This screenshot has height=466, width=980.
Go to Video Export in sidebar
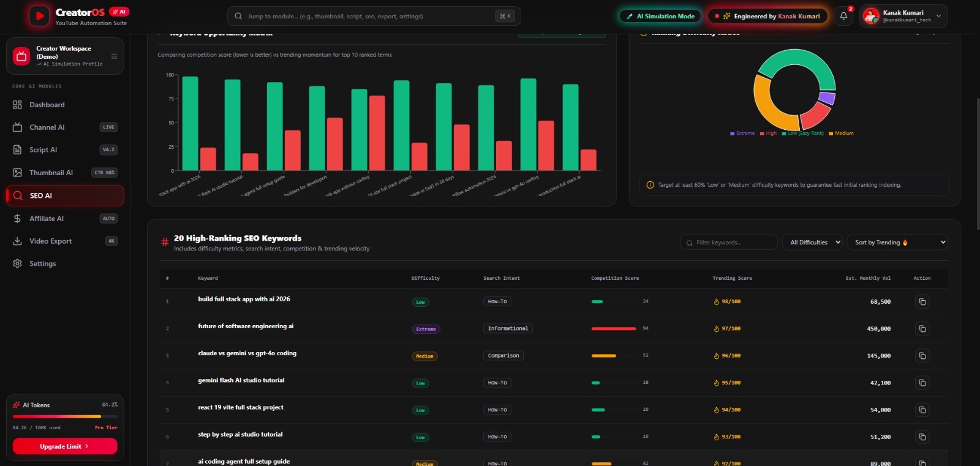[65, 241]
